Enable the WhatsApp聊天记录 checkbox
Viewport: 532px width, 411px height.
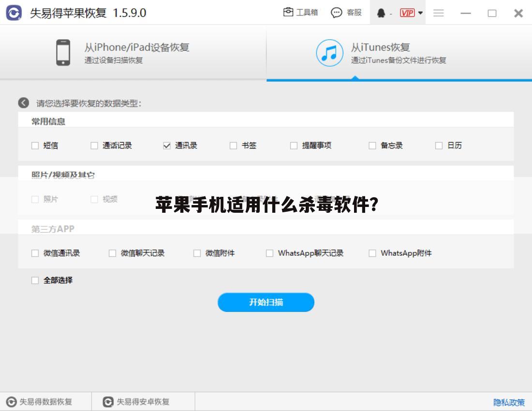coord(270,253)
